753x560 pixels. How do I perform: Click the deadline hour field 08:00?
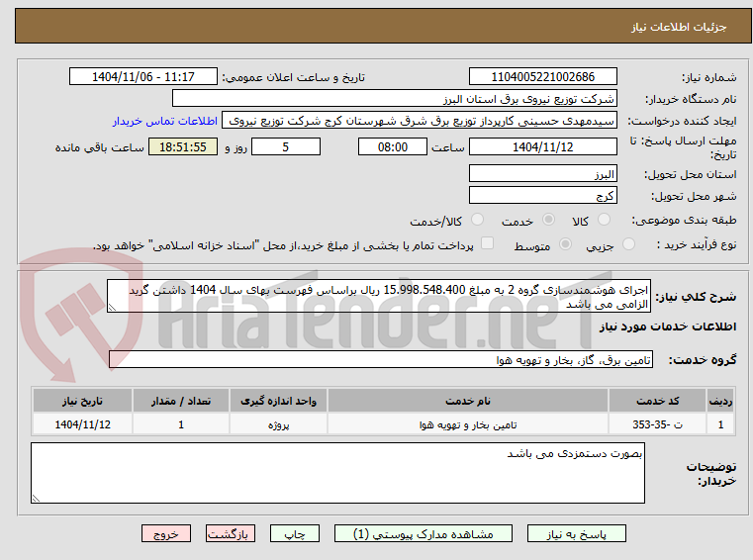[393, 147]
